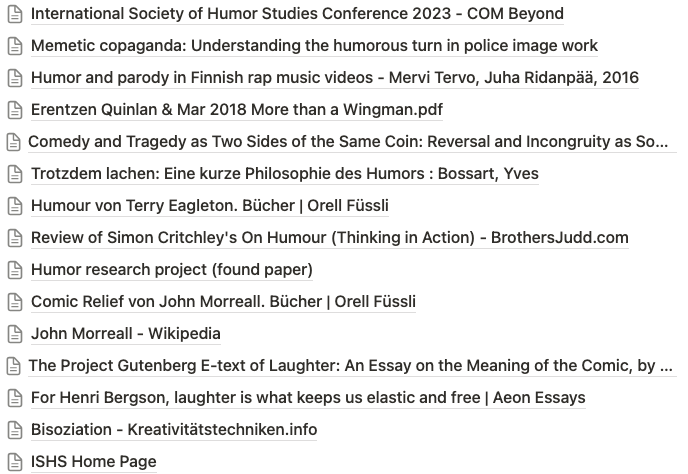The image size is (688, 474).
Task: Click page icon beside Humour von Terry Eagleton
Action: click(14, 205)
